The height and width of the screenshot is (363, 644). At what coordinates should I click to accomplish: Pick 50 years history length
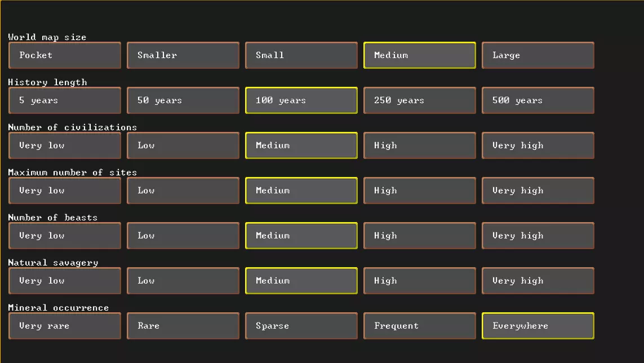[183, 100]
